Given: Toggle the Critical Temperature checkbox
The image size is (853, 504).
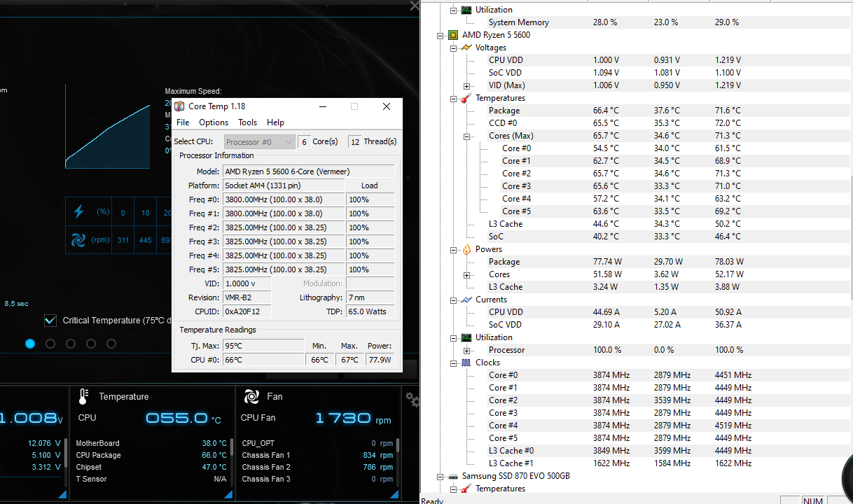Looking at the screenshot, I should (50, 321).
